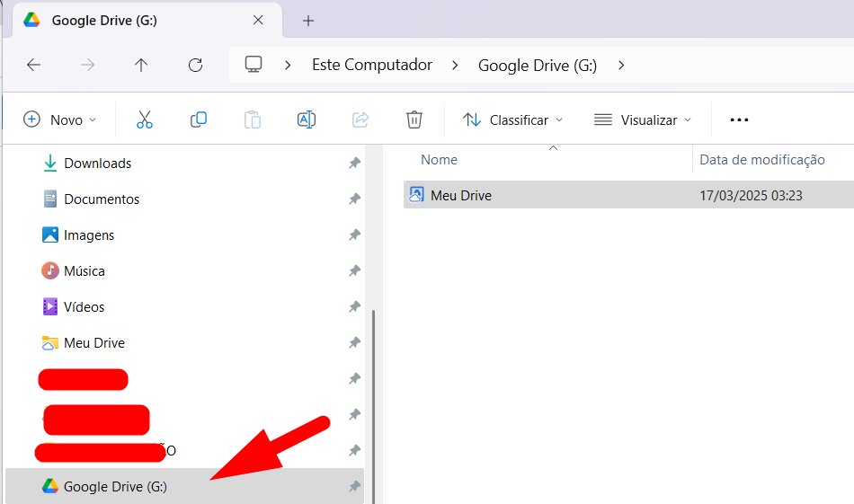
Task: Click the Rename icon in toolbar
Action: [x=307, y=119]
